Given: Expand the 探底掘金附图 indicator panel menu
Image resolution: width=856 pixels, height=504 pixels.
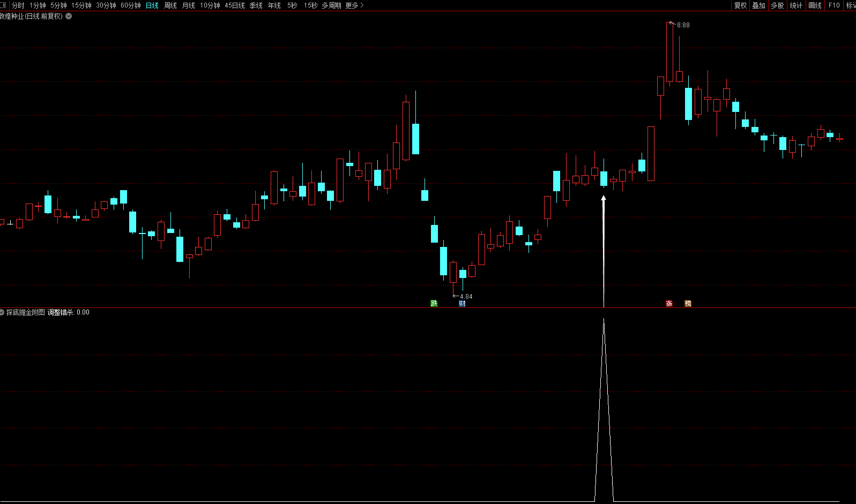Looking at the screenshot, I should coord(2,312).
